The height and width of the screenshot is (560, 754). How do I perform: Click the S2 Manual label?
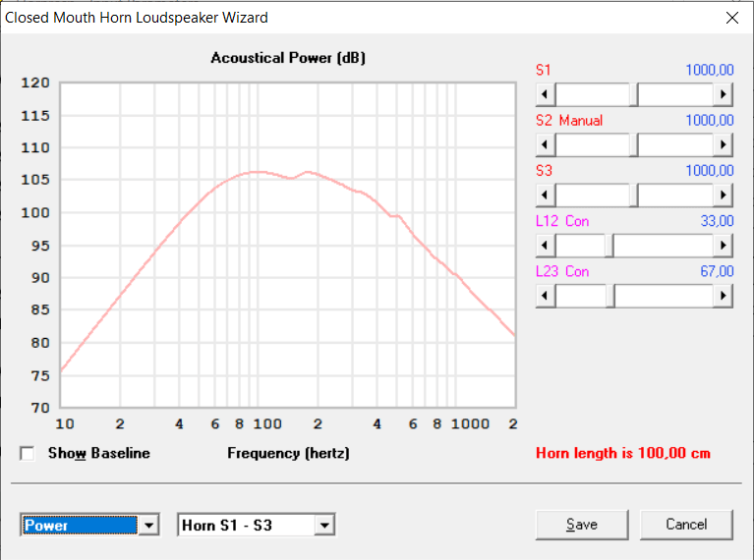coord(569,120)
